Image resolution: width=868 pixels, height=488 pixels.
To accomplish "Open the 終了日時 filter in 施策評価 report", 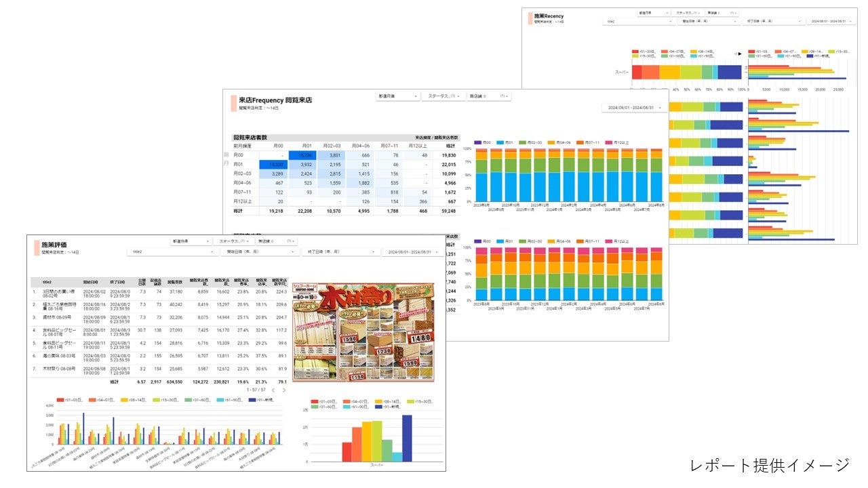I will (339, 251).
